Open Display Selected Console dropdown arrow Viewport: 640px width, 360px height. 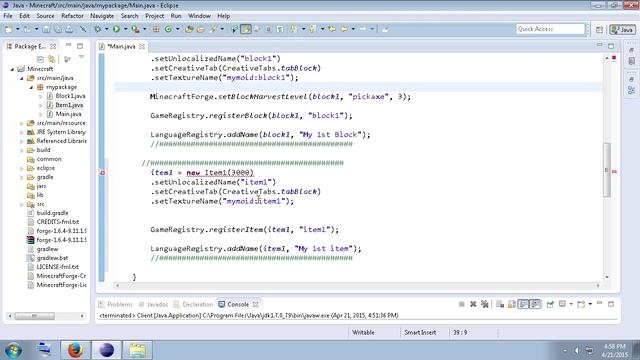pos(571,304)
